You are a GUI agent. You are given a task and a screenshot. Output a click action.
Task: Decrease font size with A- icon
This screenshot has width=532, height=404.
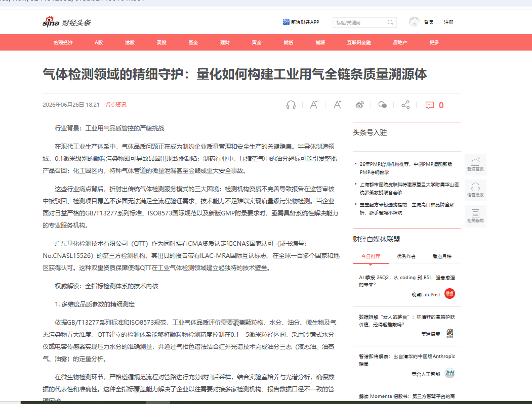coord(313,105)
